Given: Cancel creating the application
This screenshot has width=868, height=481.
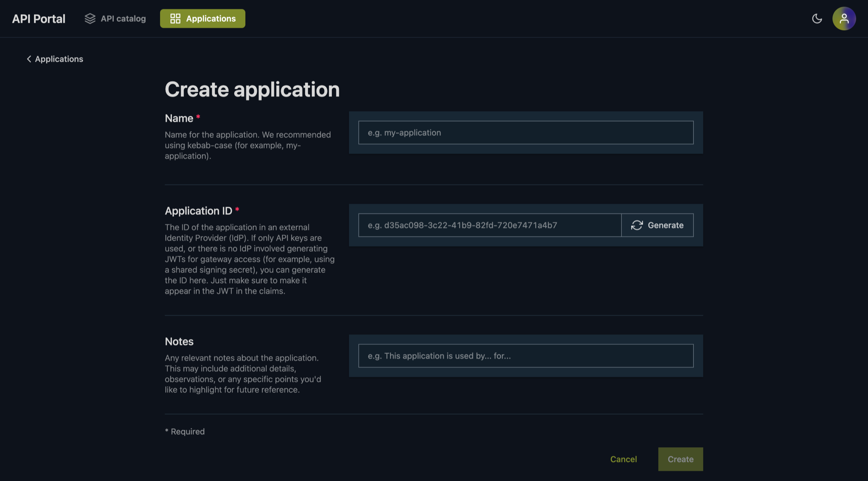Looking at the screenshot, I should click(623, 459).
